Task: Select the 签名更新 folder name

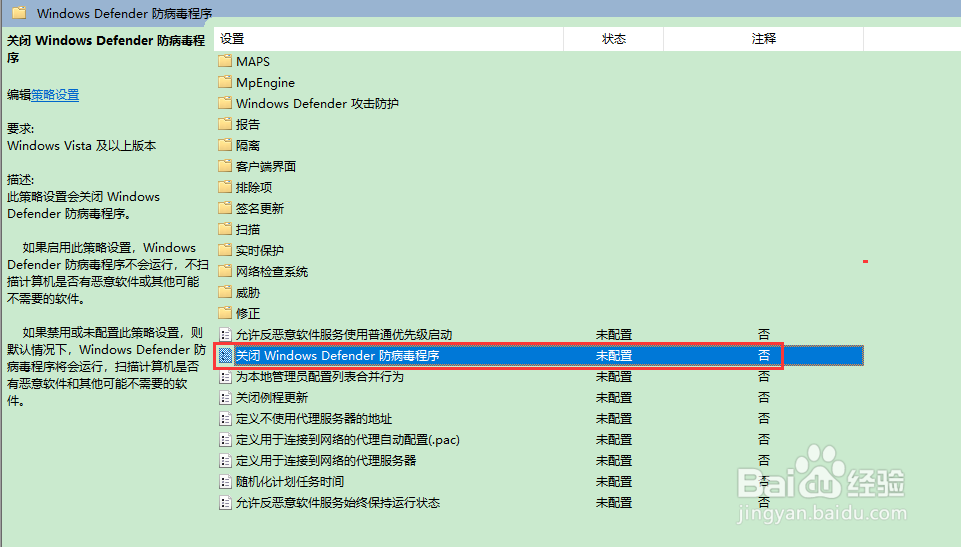Action: pyautogui.click(x=260, y=208)
